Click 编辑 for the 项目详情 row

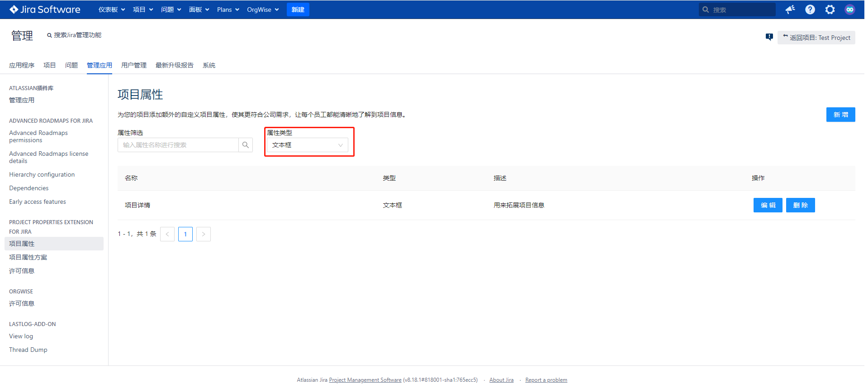click(768, 205)
